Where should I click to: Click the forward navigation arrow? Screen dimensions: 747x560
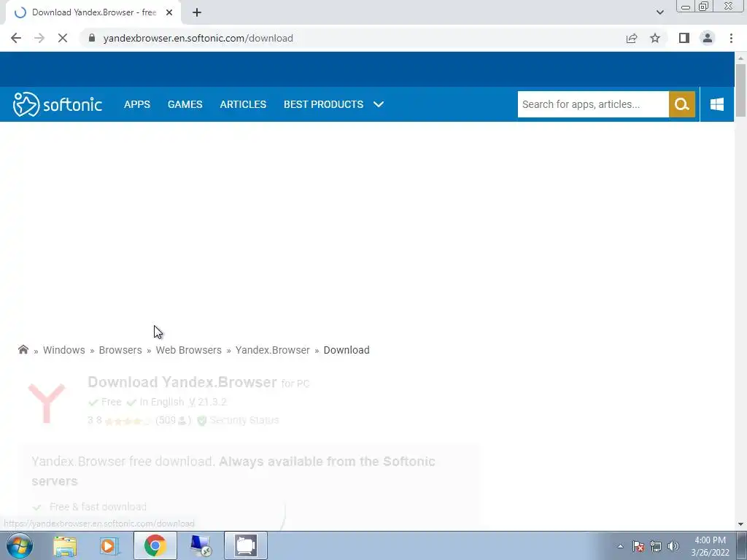pyautogui.click(x=39, y=38)
